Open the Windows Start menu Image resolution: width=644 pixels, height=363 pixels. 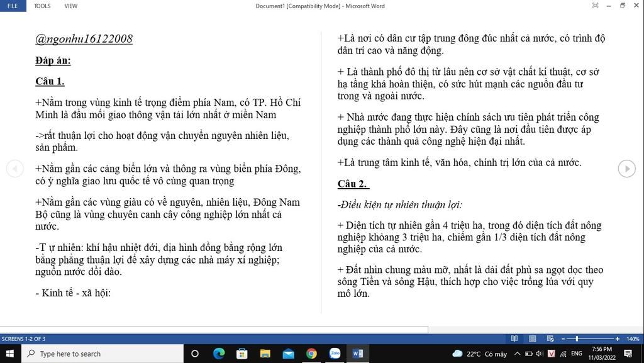pyautogui.click(x=10, y=354)
